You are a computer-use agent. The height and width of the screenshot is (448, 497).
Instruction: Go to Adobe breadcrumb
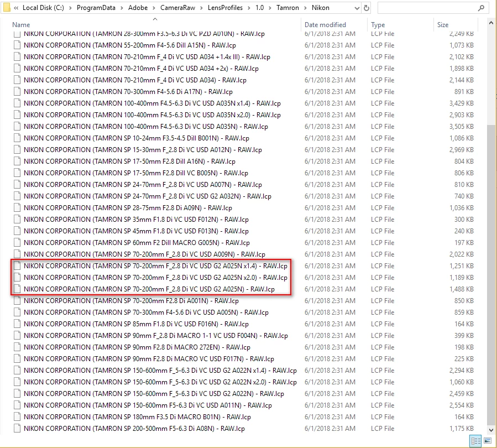138,8
